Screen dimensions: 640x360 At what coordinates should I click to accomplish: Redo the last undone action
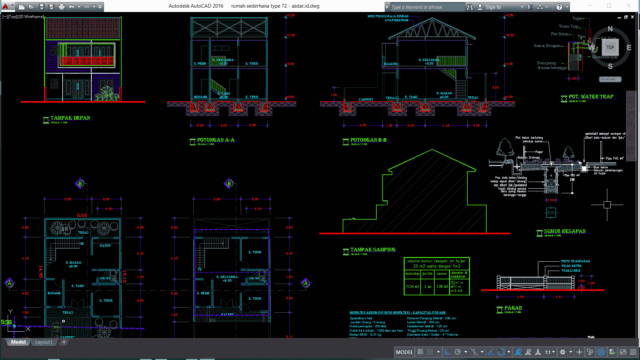click(87, 7)
